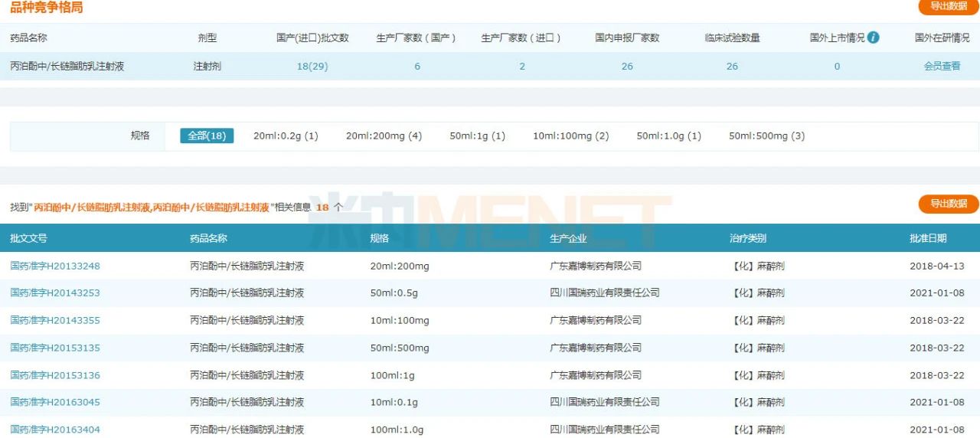The image size is (980, 438).
Task: Click approval date 2018-04-13
Action: [937, 266]
